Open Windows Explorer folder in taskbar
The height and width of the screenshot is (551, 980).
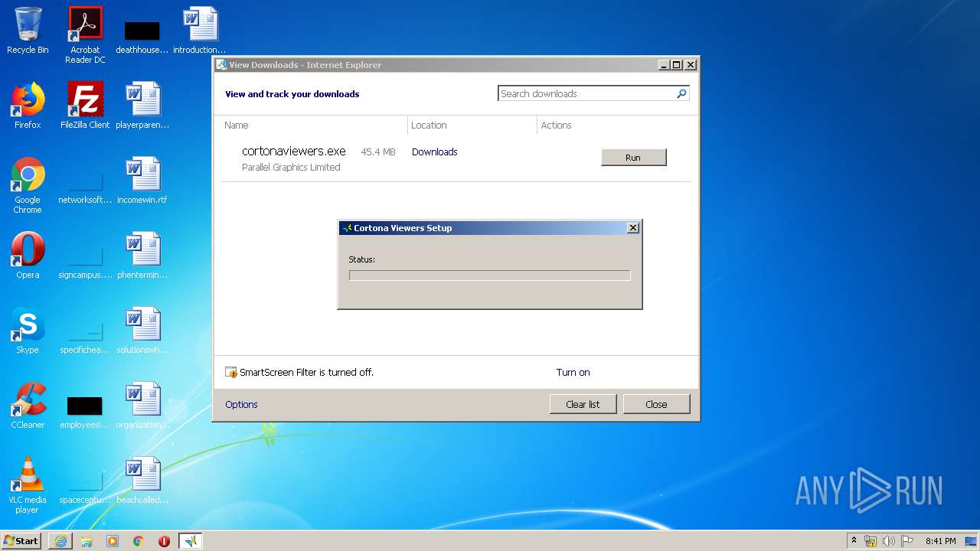87,541
